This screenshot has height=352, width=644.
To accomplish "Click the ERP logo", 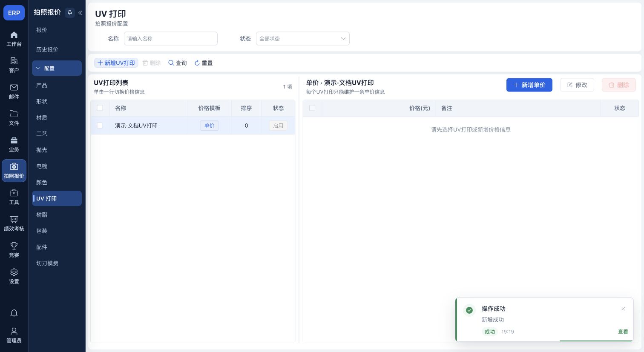I will click(14, 13).
